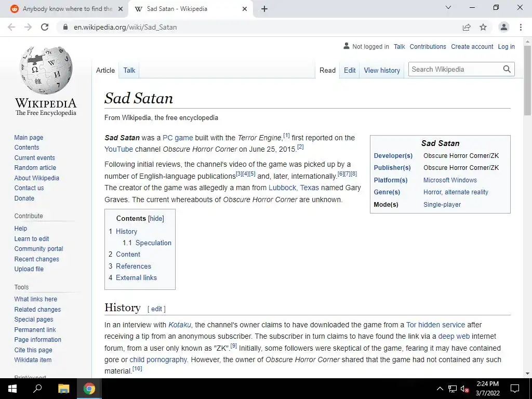Click the browser back arrow
The image size is (532, 399).
(11, 27)
